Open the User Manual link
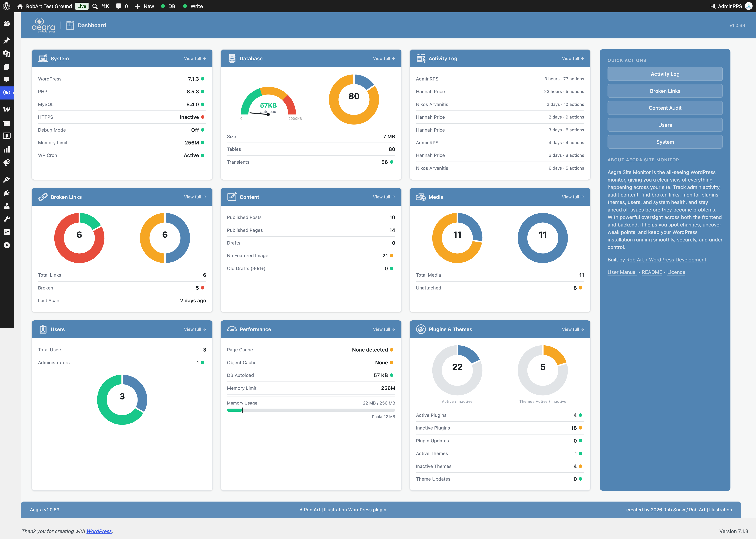Screen dimensions: 756x539 [622, 272]
